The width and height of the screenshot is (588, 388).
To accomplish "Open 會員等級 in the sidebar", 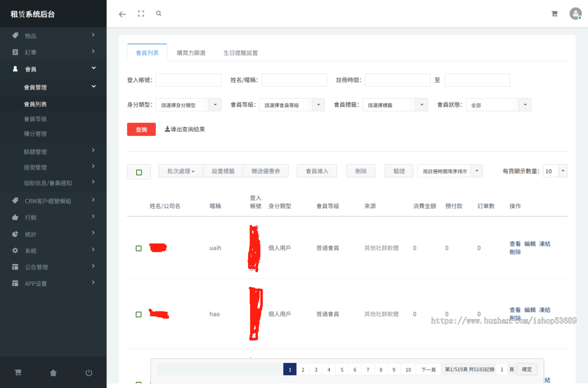I will 35,119.
